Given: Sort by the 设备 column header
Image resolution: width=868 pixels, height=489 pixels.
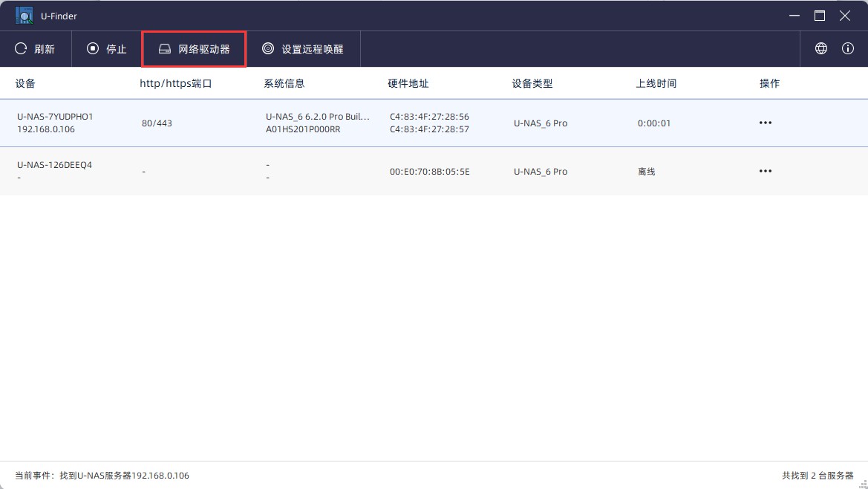Looking at the screenshot, I should [25, 84].
